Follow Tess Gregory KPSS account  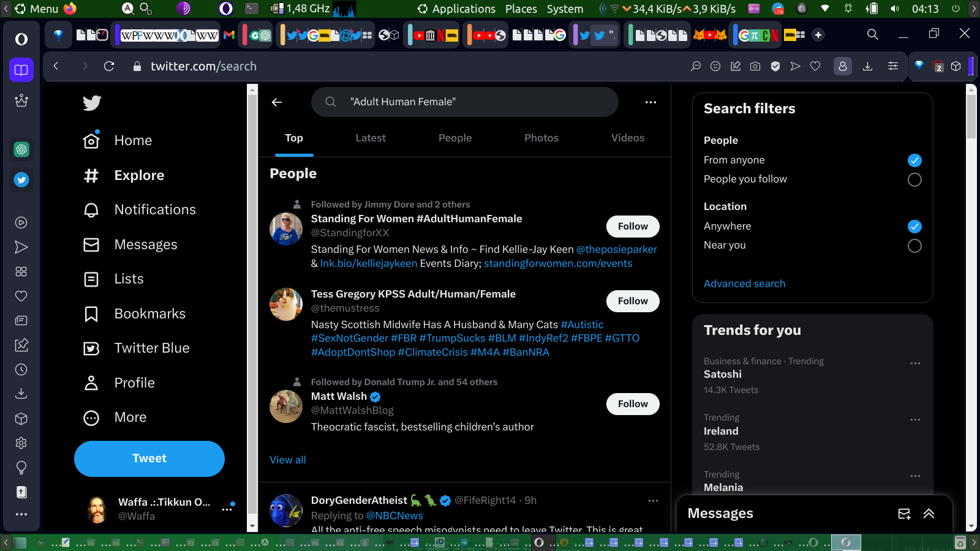pyautogui.click(x=633, y=301)
